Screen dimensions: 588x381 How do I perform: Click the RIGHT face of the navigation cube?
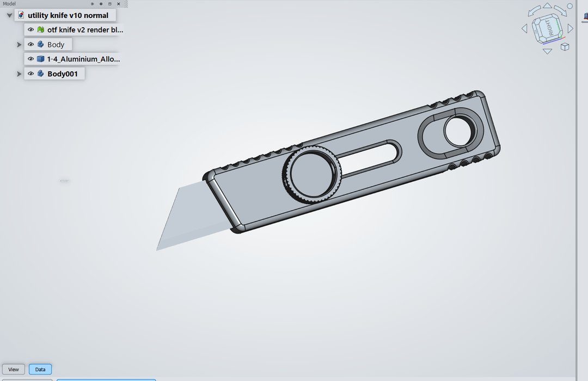pyautogui.click(x=550, y=28)
